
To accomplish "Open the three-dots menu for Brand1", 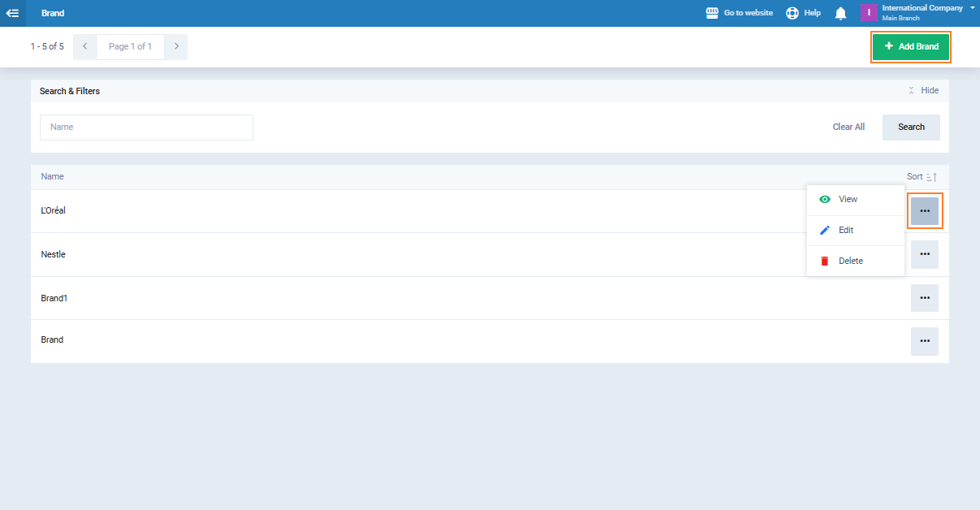I will pos(924,298).
